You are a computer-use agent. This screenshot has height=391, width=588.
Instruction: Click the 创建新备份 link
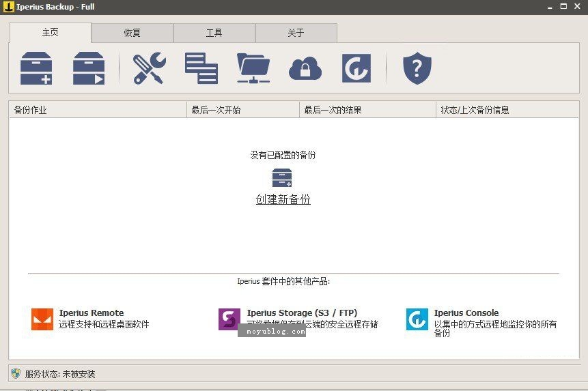click(x=283, y=199)
